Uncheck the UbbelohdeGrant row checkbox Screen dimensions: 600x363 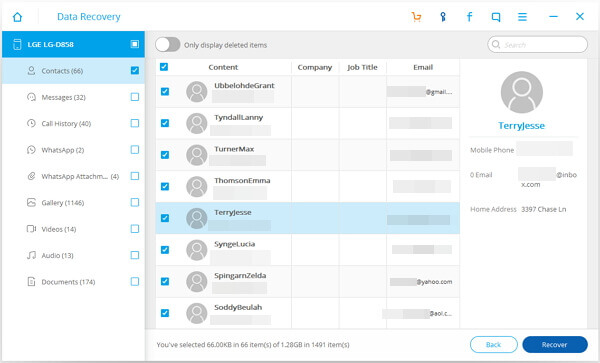click(165, 91)
